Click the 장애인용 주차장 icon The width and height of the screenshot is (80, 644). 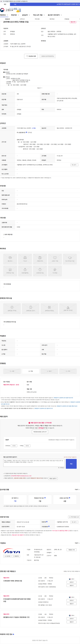pyautogui.click(x=12, y=309)
